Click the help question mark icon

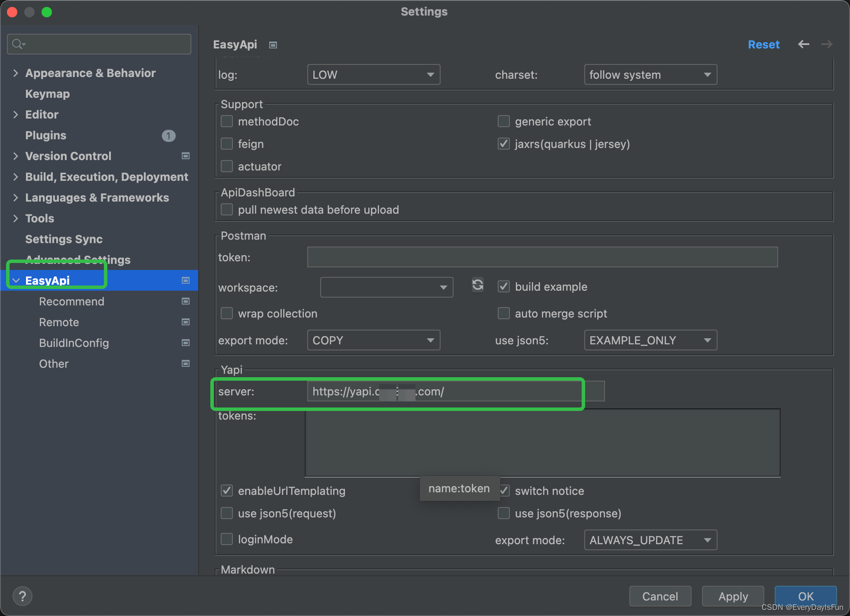pos(23,596)
